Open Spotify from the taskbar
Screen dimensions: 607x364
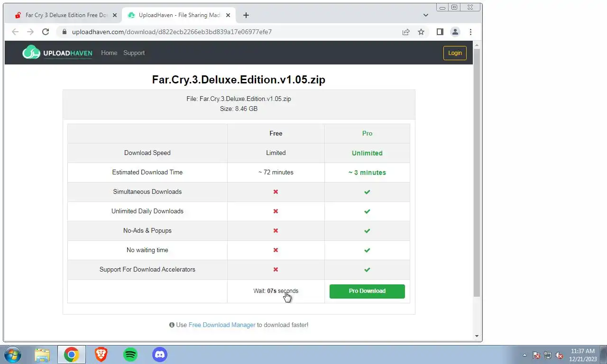(x=130, y=355)
